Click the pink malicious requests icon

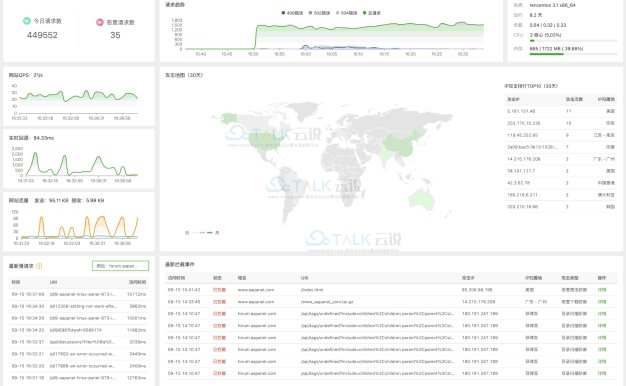[x=100, y=22]
